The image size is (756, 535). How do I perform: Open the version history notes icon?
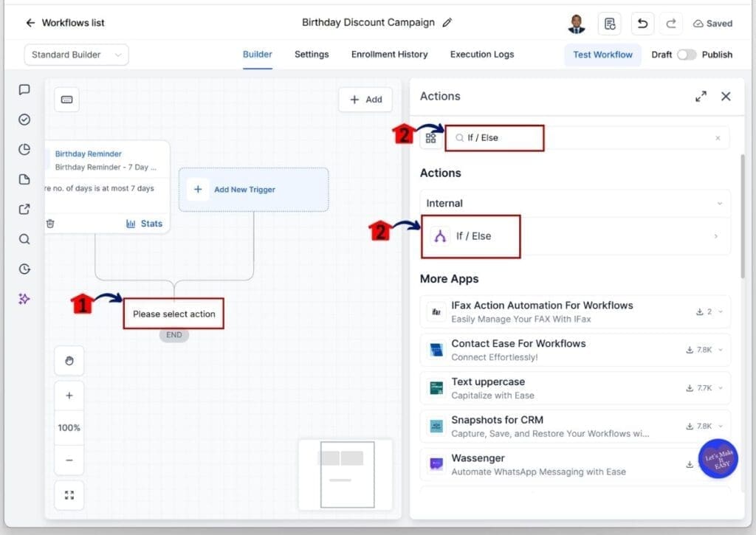pyautogui.click(x=609, y=24)
